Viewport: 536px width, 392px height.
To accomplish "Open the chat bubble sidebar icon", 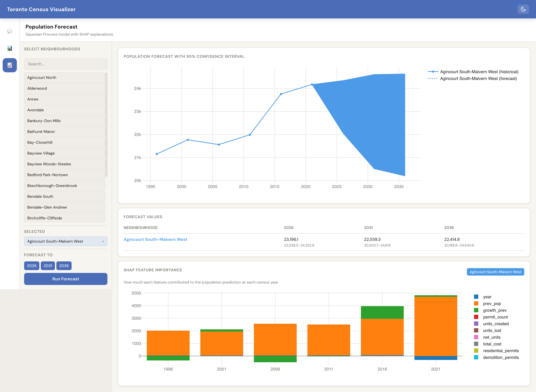I will click(x=10, y=31).
